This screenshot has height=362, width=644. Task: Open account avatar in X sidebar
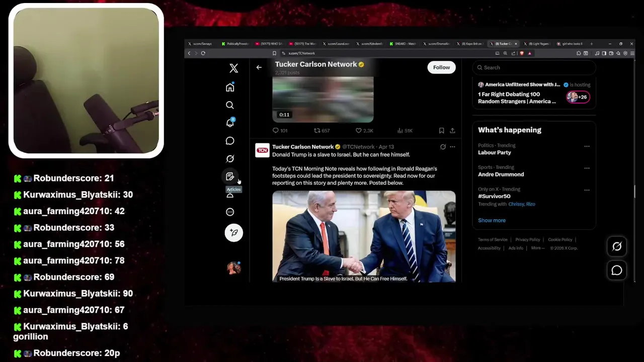point(233,268)
